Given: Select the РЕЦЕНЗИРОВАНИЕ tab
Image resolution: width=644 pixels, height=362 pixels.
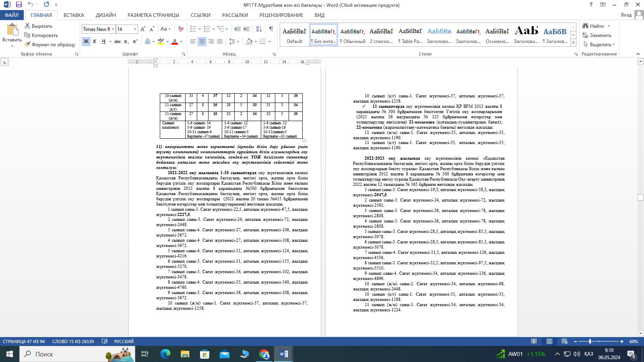Looking at the screenshot, I should pyautogui.click(x=281, y=15).
